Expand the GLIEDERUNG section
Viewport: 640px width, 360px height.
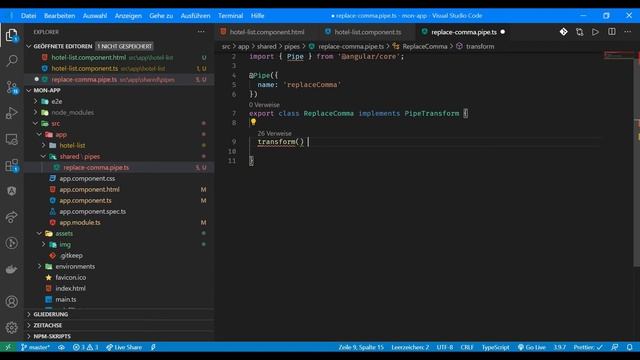point(29,314)
